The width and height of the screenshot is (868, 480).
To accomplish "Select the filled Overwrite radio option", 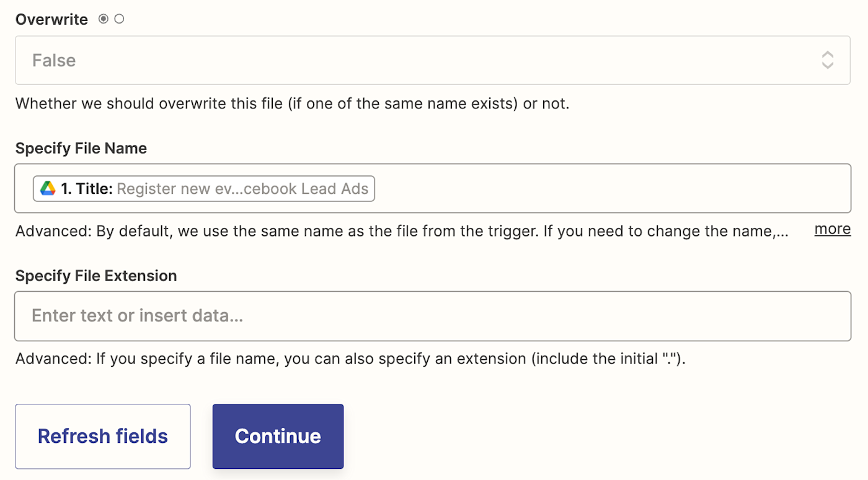I will pos(104,19).
